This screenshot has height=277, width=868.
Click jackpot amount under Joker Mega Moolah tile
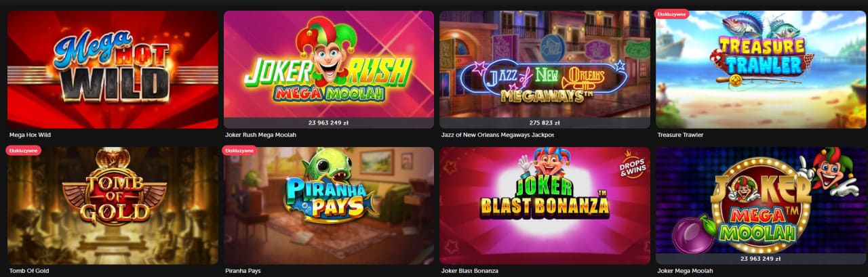(x=762, y=259)
